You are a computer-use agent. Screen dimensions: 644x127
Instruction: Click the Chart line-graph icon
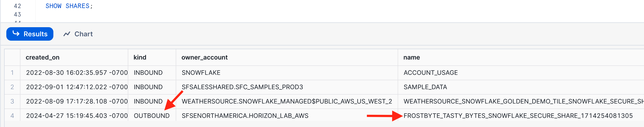pos(67,34)
